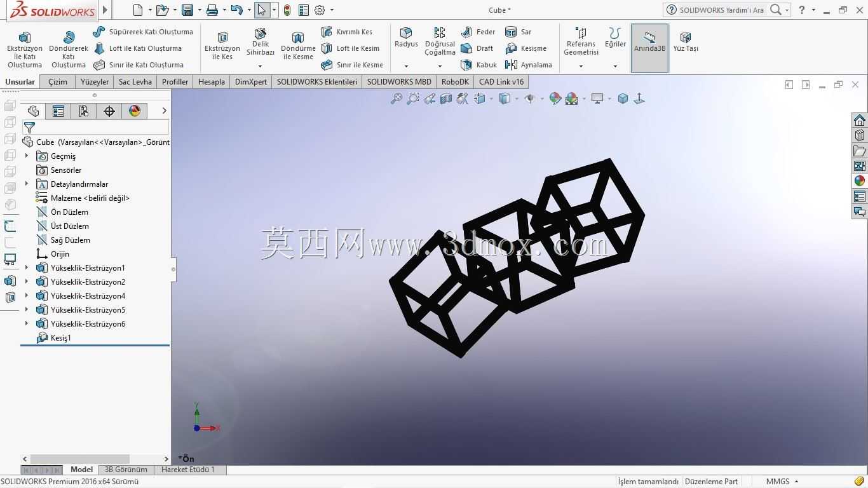Choose Süpürerek Katı Oluşturma
The height and width of the screenshot is (488, 868).
coord(143,32)
